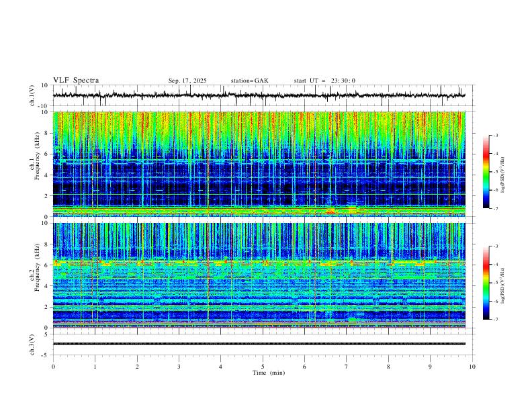Click the 'ch.1(V)' waveform axis label
The height and width of the screenshot is (411, 532).
tap(32, 95)
